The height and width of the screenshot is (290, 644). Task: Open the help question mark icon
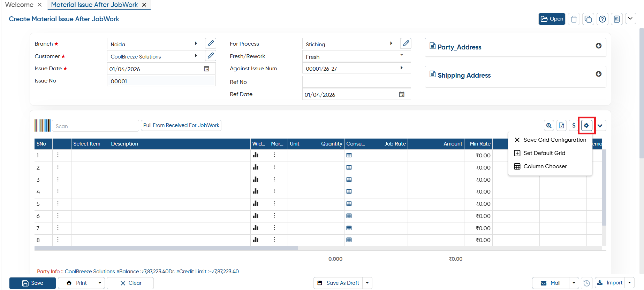(603, 19)
